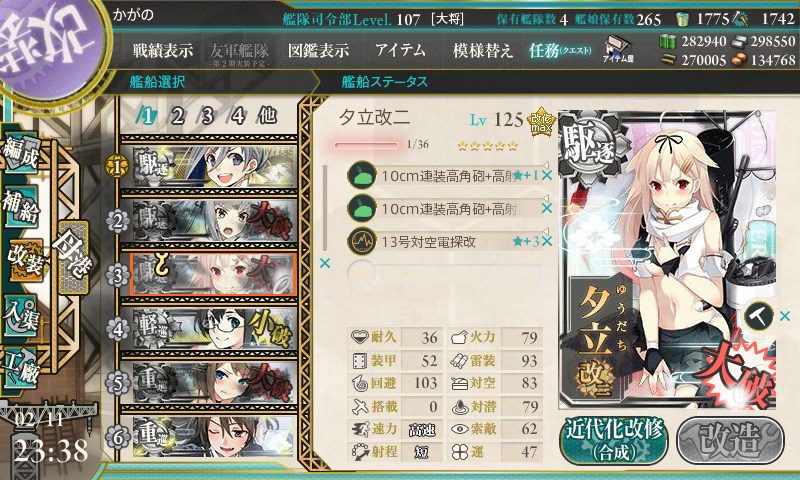The height and width of the screenshot is (480, 800).
Task: Click the 改造 remodel button
Action: [731, 440]
